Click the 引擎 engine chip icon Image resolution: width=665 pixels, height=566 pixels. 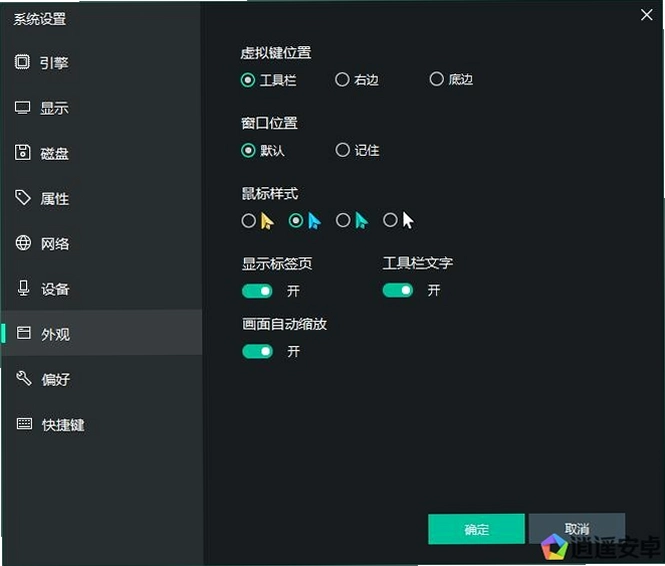22,62
